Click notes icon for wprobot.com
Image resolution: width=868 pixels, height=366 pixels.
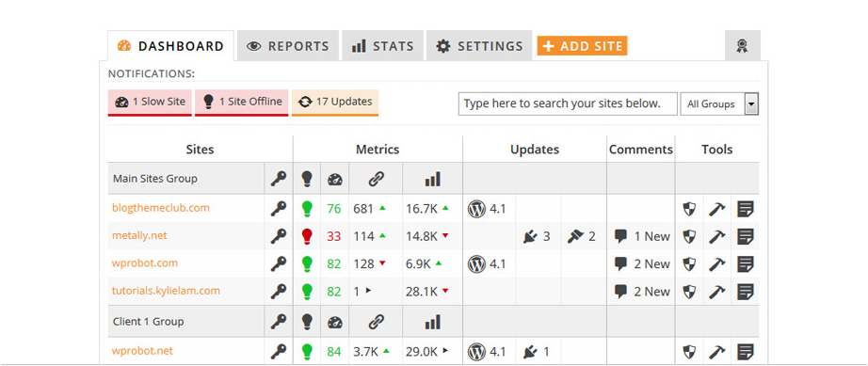click(746, 263)
